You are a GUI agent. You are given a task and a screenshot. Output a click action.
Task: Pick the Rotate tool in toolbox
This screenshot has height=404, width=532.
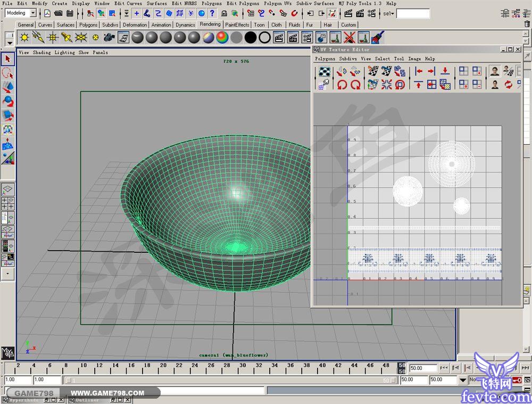[x=7, y=101]
